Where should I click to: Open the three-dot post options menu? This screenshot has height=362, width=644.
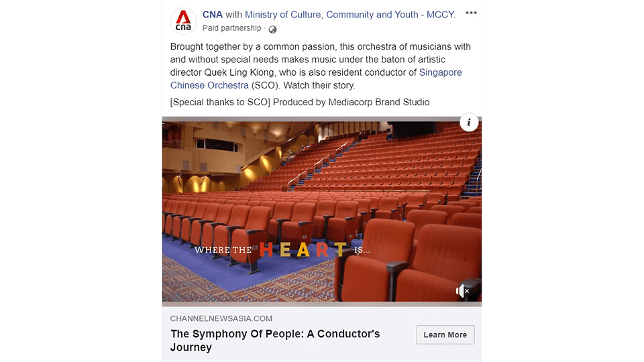coord(471,13)
